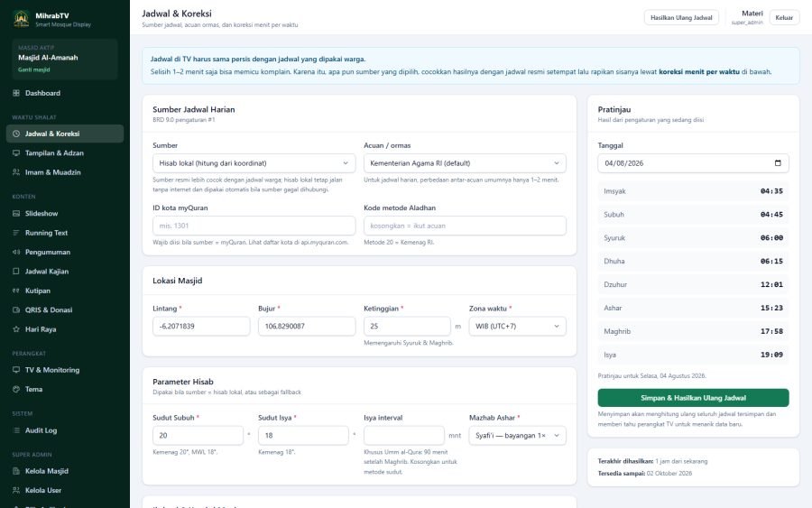The height and width of the screenshot is (508, 812).
Task: Open the Acuan / ormas dropdown
Action: tap(465, 163)
